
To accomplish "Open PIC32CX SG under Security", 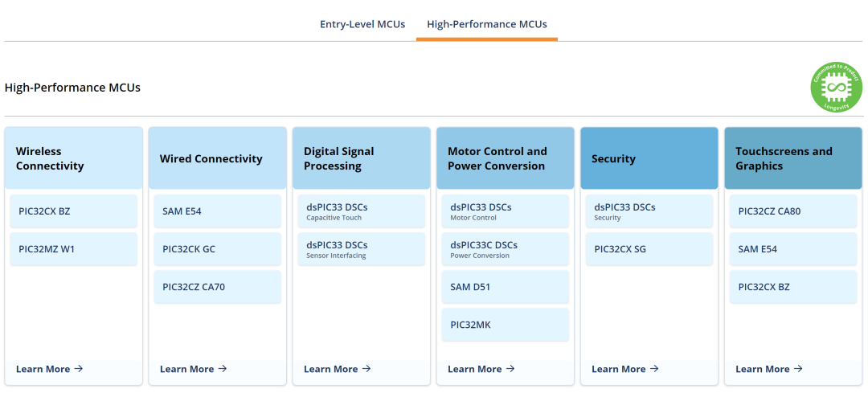I will [x=649, y=249].
